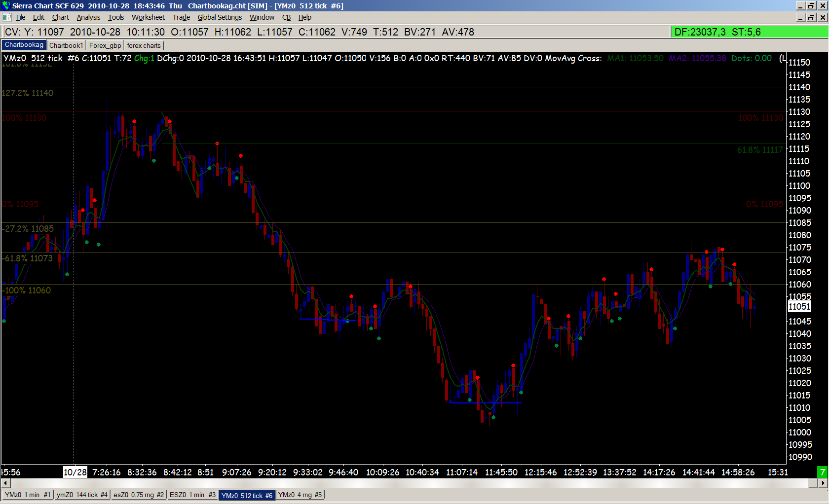Click the left 0% 11095 retracement label
Screen dimensions: 829x504
coord(20,204)
